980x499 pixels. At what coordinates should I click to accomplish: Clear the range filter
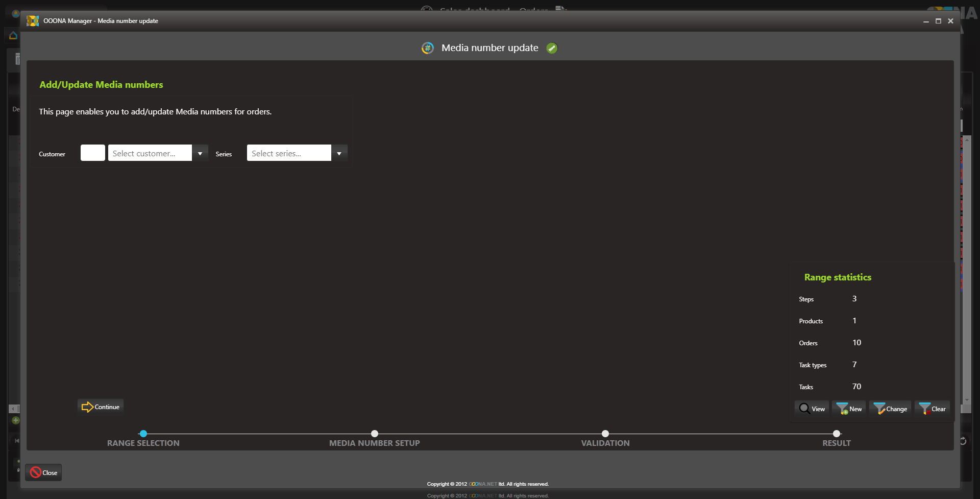[x=932, y=409]
